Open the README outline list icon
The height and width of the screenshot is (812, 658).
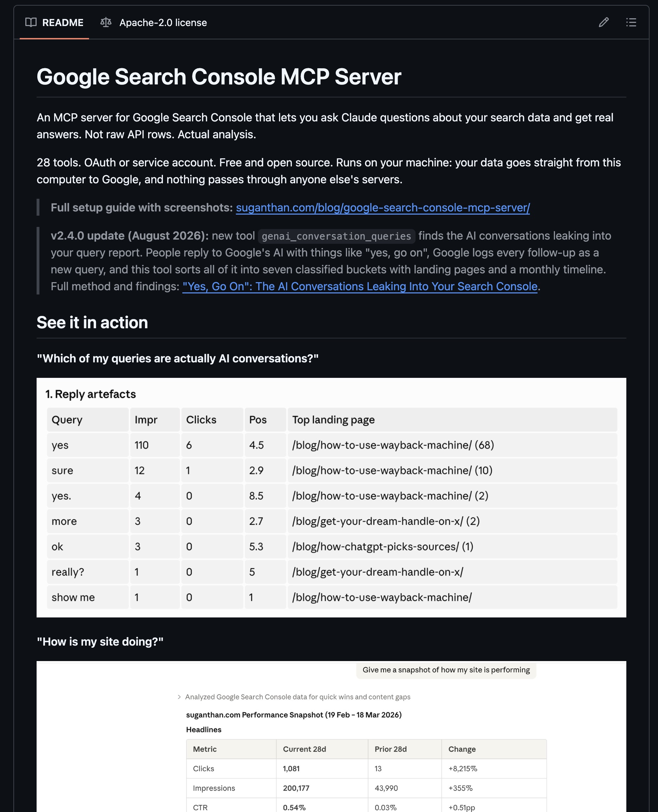[631, 23]
